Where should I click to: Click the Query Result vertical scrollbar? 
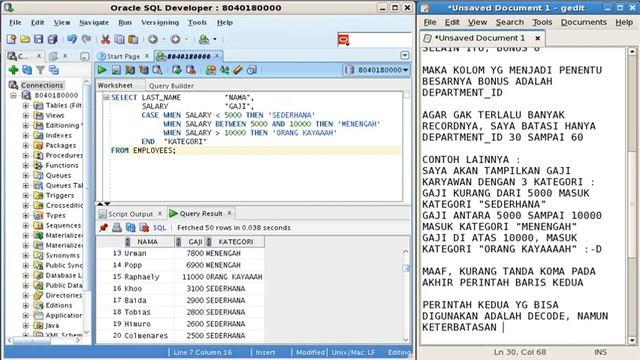(x=406, y=295)
